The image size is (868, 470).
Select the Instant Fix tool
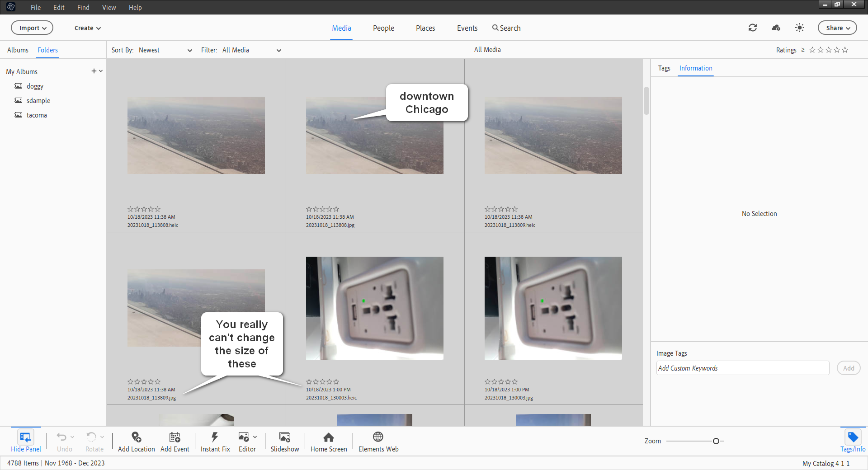[x=215, y=441]
